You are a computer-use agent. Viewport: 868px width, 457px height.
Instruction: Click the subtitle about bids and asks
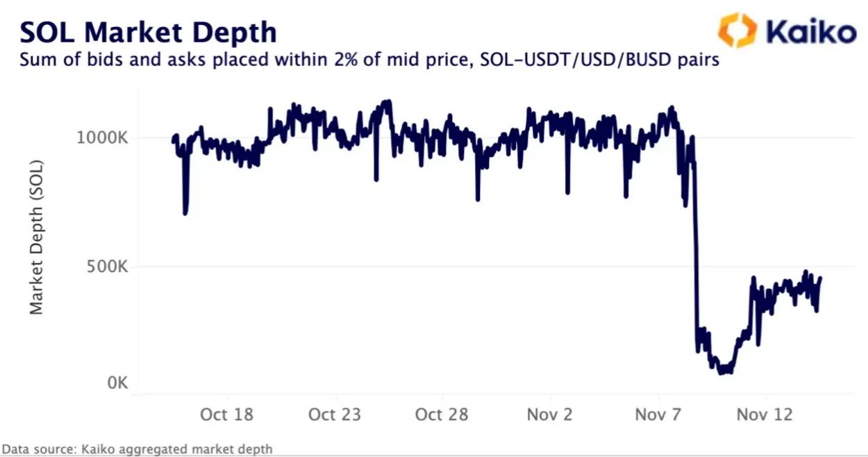click(369, 60)
